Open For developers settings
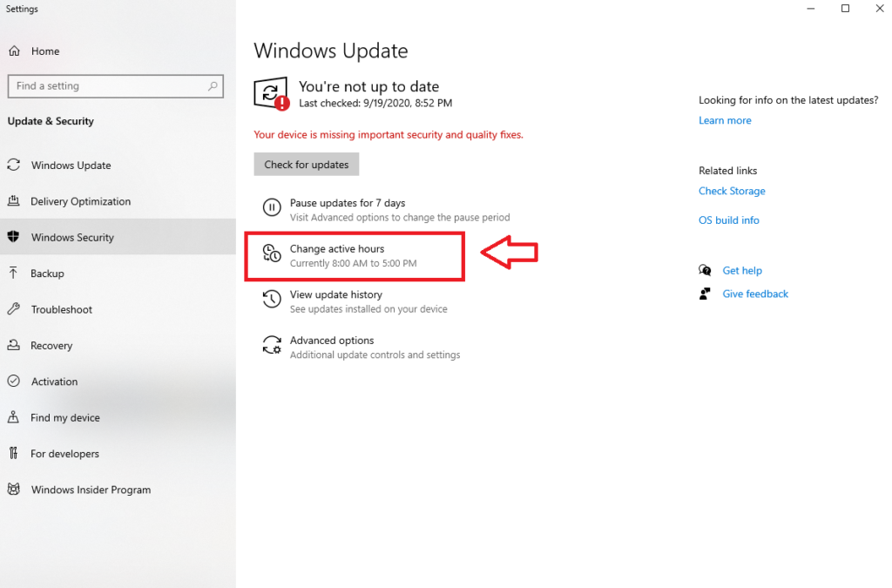Screen dimensions: 892x588 (118, 453)
